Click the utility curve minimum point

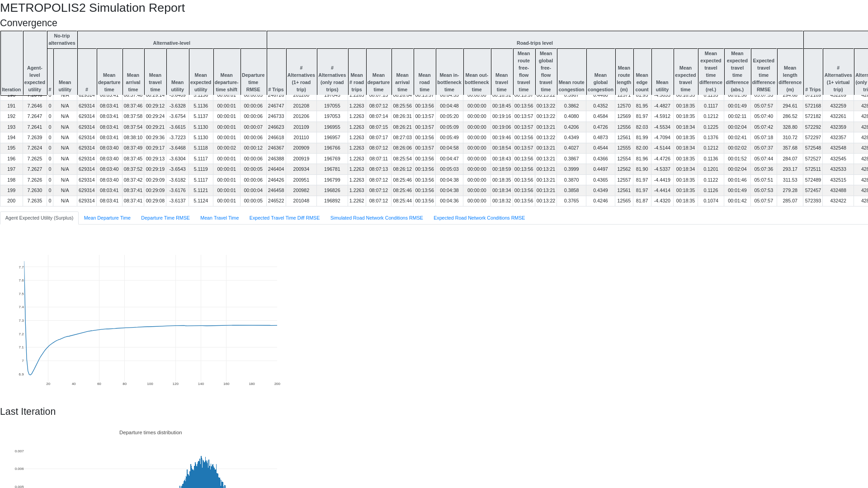pyautogui.click(x=30, y=375)
